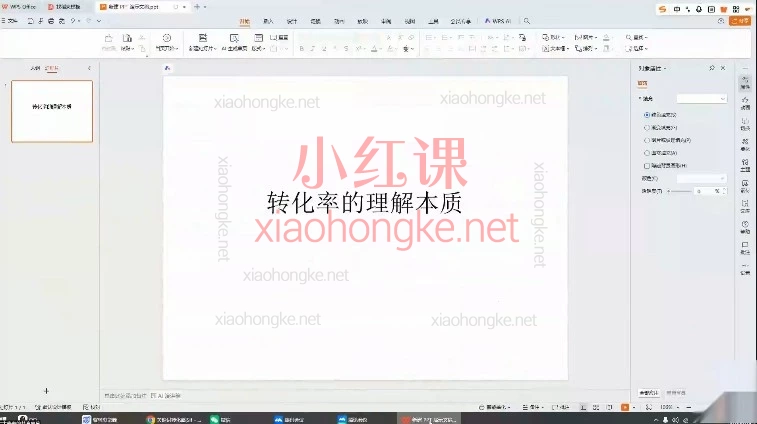This screenshot has height=424, width=757.
Task: Open the fill color dropdown
Action: [701, 178]
